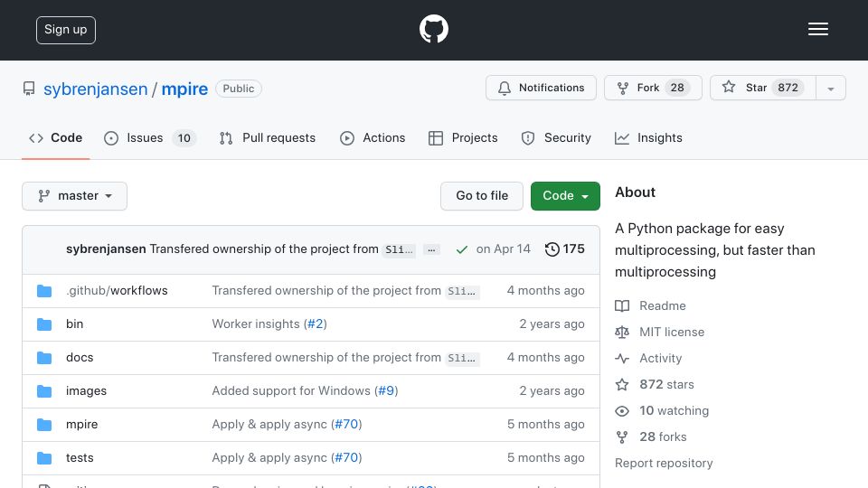The width and height of the screenshot is (868, 488).
Task: Open the Pull requests tab
Action: [268, 137]
